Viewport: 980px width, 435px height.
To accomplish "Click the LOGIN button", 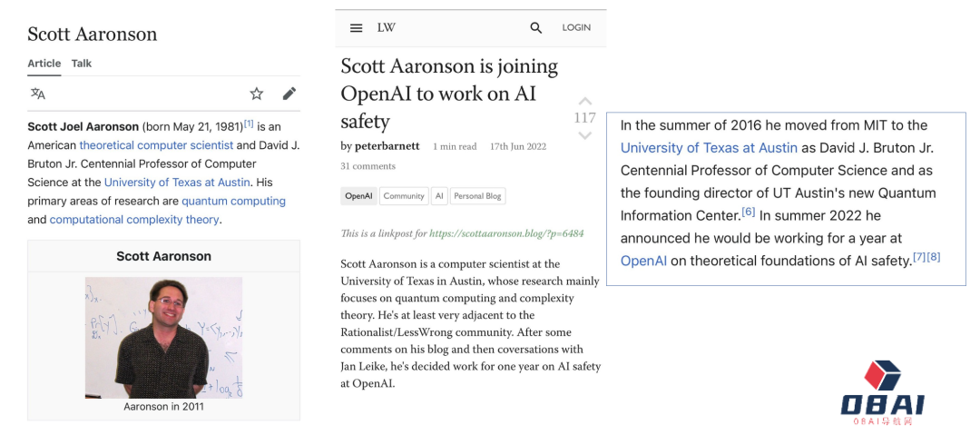I will (x=576, y=28).
